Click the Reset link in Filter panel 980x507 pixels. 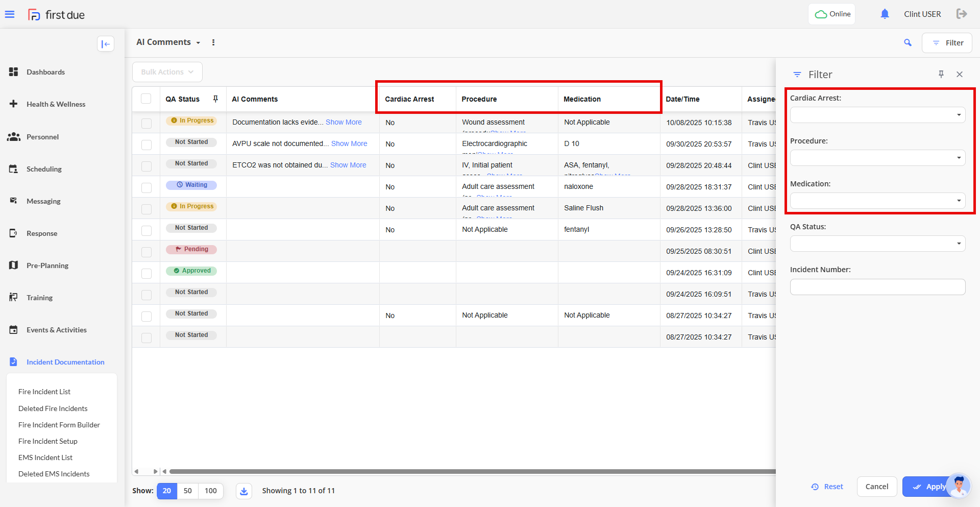tap(827, 487)
